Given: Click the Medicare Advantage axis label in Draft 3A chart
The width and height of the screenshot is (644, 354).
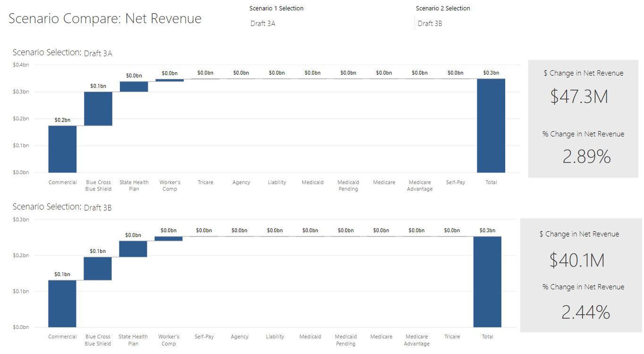Looking at the screenshot, I should (x=420, y=186).
